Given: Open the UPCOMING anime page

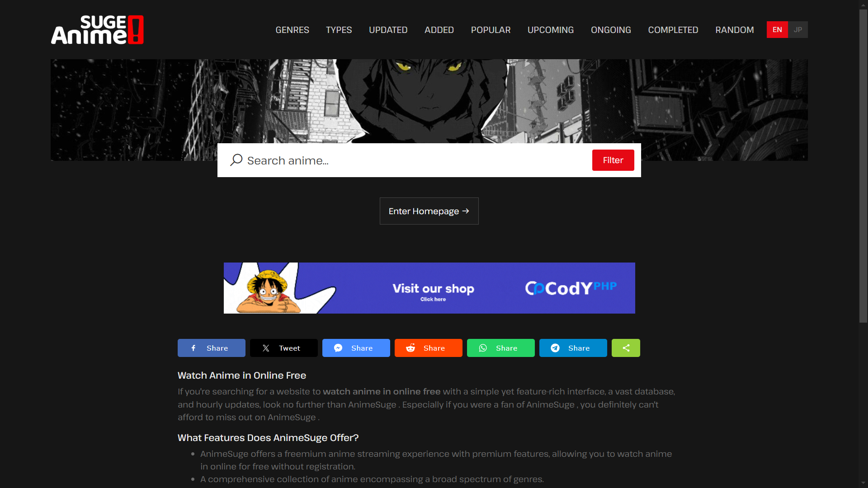Looking at the screenshot, I should (550, 30).
